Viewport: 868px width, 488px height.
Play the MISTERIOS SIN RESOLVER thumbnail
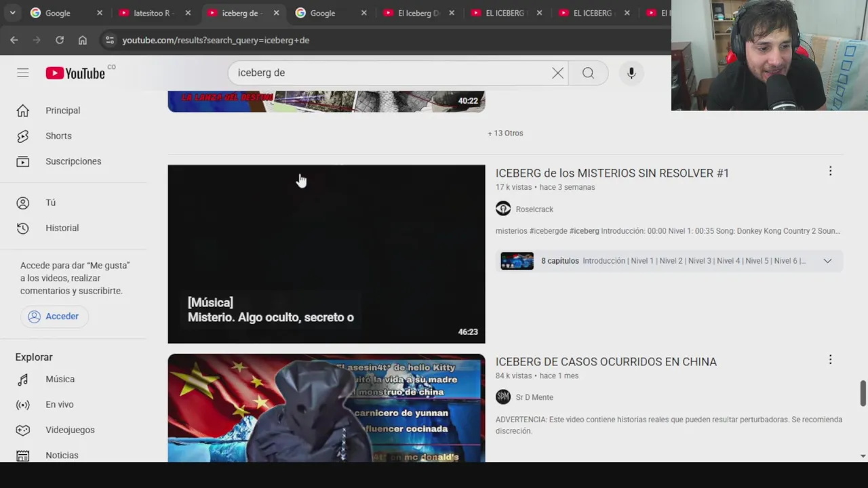[x=326, y=254]
